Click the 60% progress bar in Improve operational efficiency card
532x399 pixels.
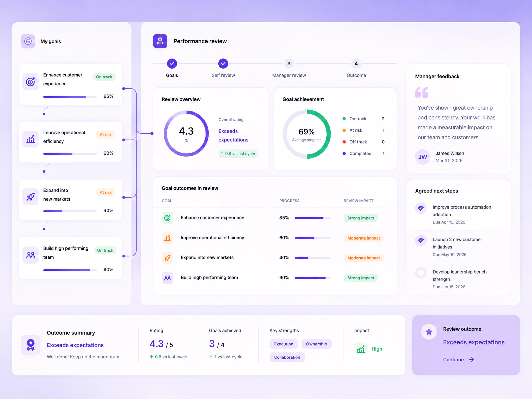click(x=70, y=154)
